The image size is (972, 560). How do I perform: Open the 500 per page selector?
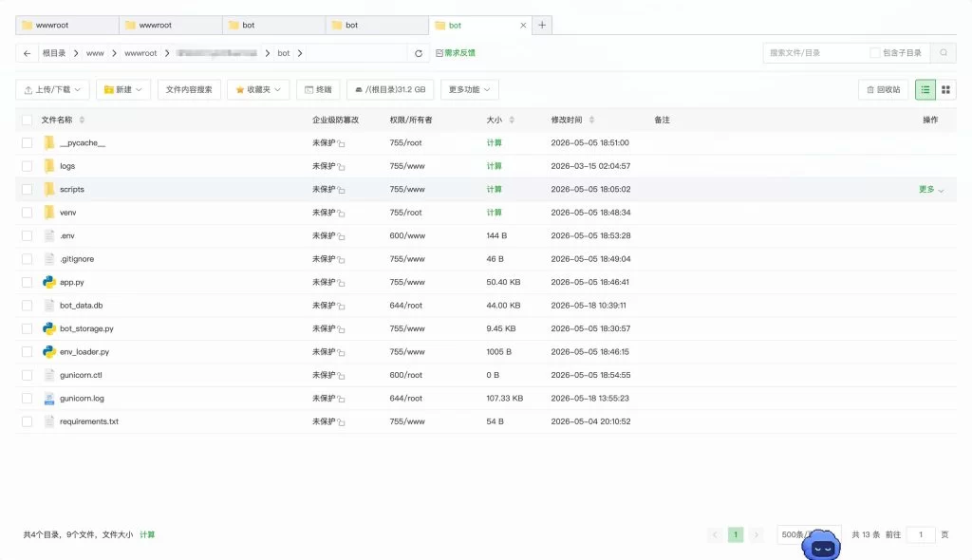click(809, 534)
